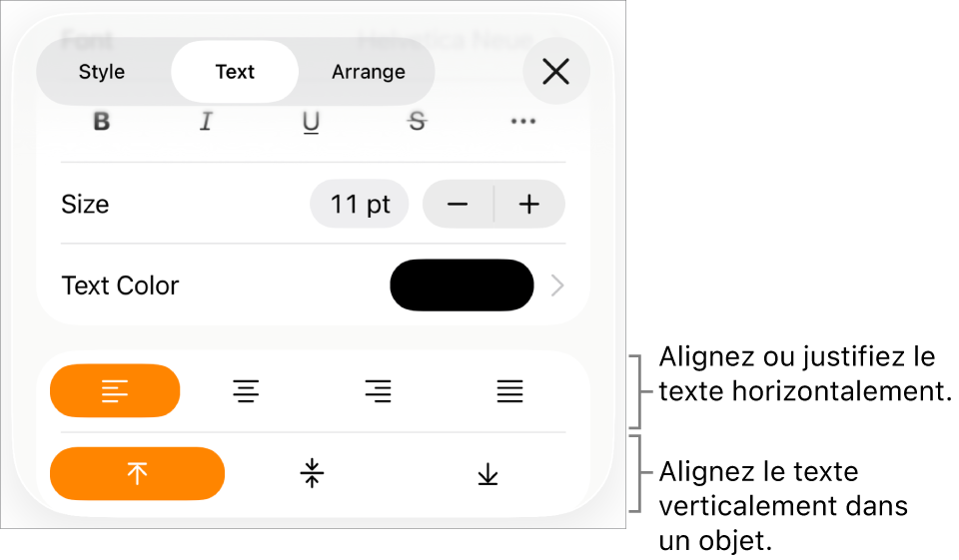Screen dimensions: 959x560
Task: Align text to bottom of object
Action: (x=487, y=474)
